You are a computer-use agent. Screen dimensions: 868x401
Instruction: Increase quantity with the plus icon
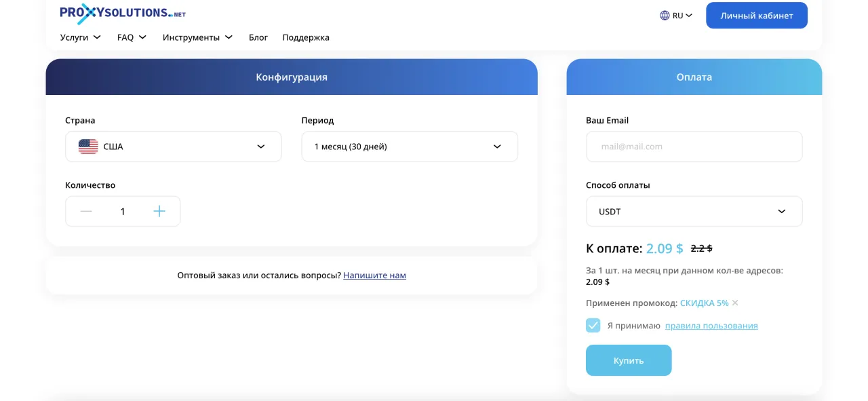(159, 212)
